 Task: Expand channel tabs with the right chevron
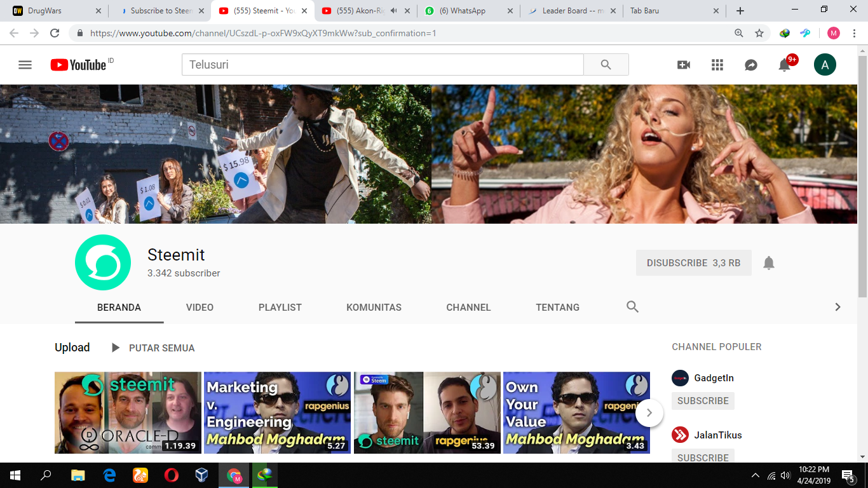pos(837,306)
